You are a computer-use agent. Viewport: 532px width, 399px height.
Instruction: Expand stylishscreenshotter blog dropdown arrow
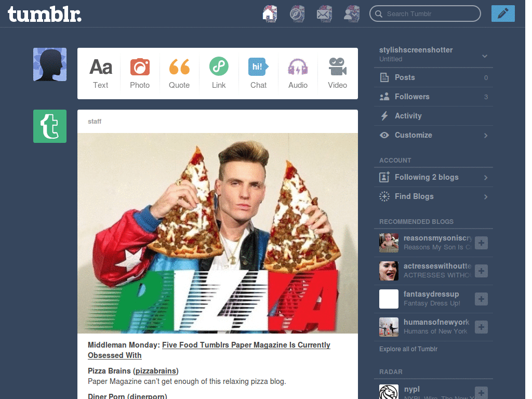(485, 56)
